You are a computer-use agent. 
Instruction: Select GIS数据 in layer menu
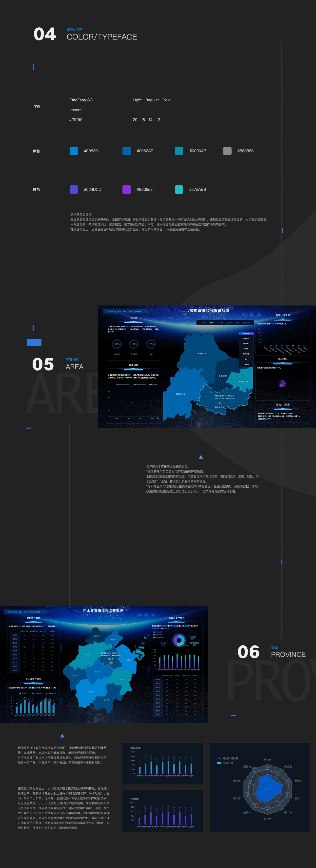pos(246,343)
